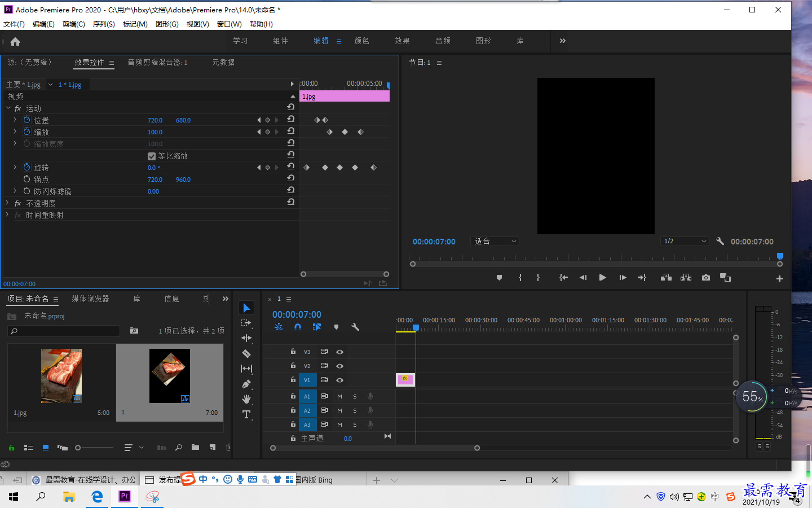Step forward one frame
812x508 pixels.
[x=623, y=278]
